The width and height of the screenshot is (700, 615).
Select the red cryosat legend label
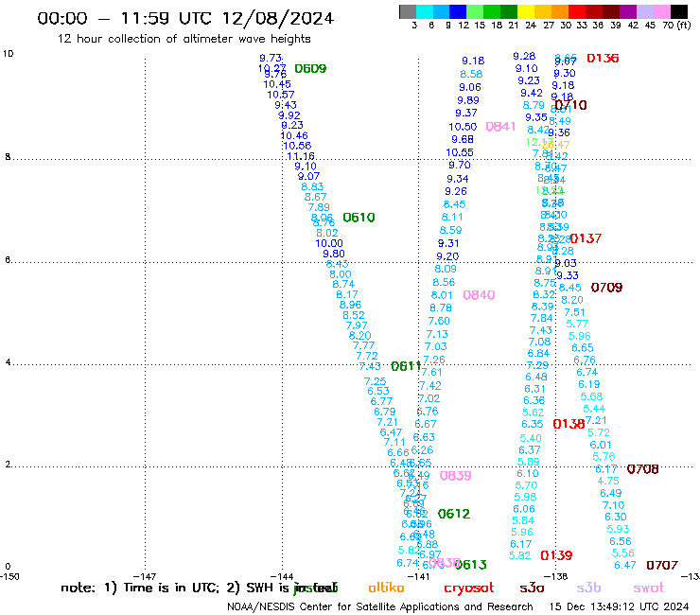coord(469,589)
